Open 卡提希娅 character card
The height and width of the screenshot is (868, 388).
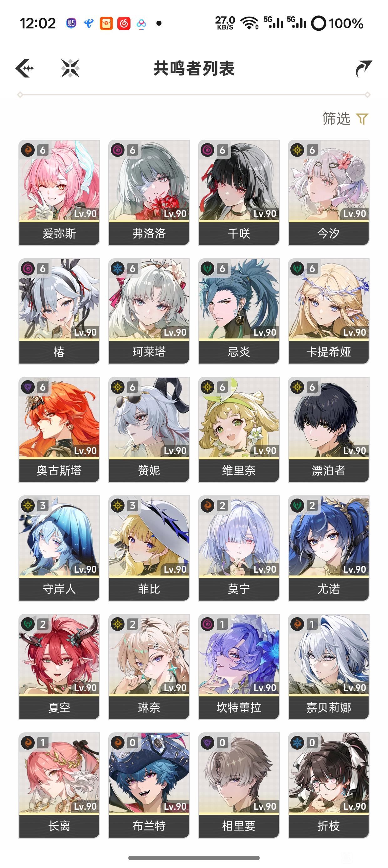pos(329,311)
